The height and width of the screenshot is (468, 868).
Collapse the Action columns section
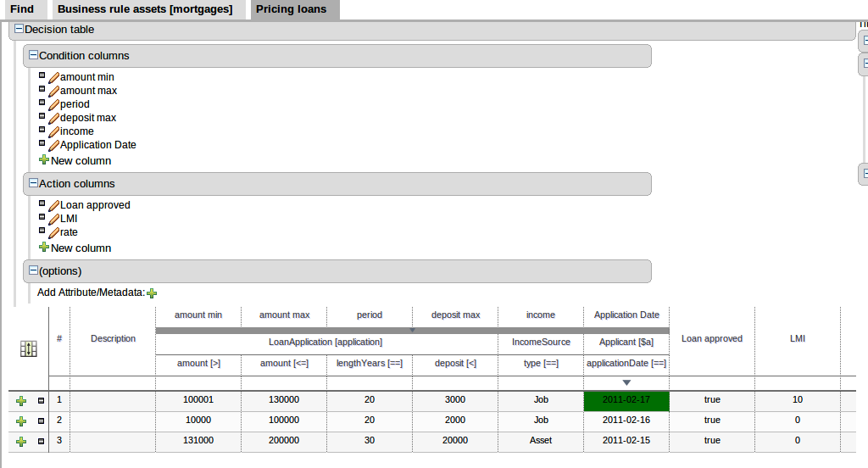coord(33,183)
